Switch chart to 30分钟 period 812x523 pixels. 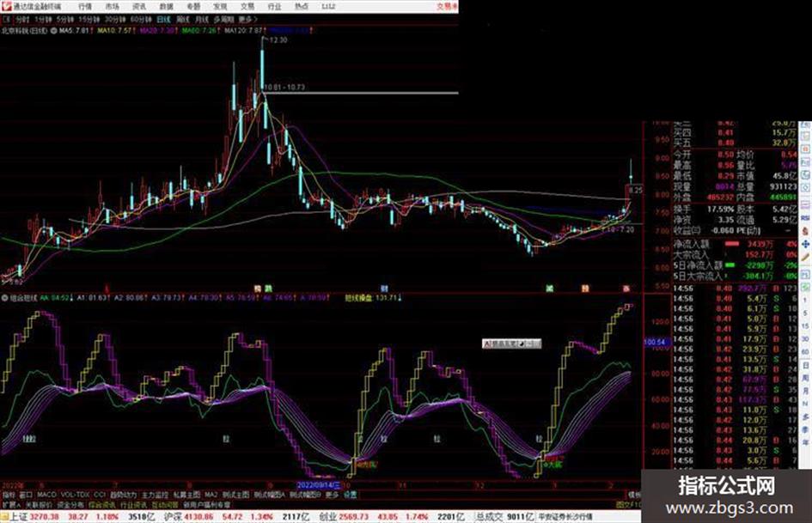click(115, 20)
